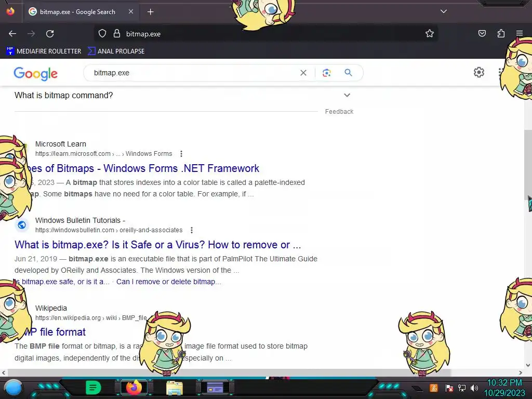
Task: Go back to the previous page
Action: (x=12, y=34)
